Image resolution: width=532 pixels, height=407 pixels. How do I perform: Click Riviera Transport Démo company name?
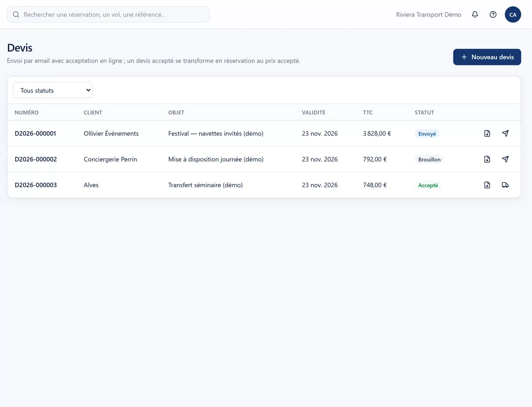(429, 15)
